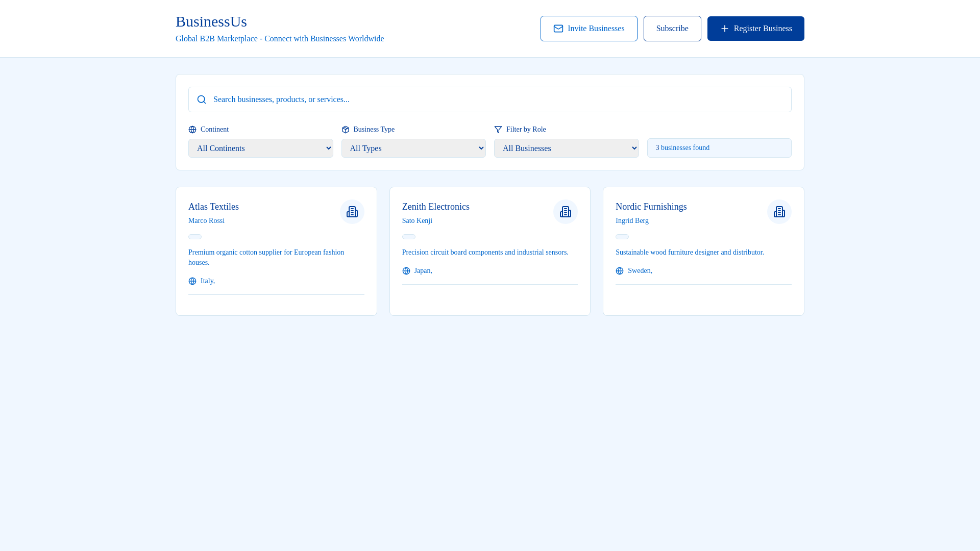Click the Register Business button
980x551 pixels.
(756, 29)
